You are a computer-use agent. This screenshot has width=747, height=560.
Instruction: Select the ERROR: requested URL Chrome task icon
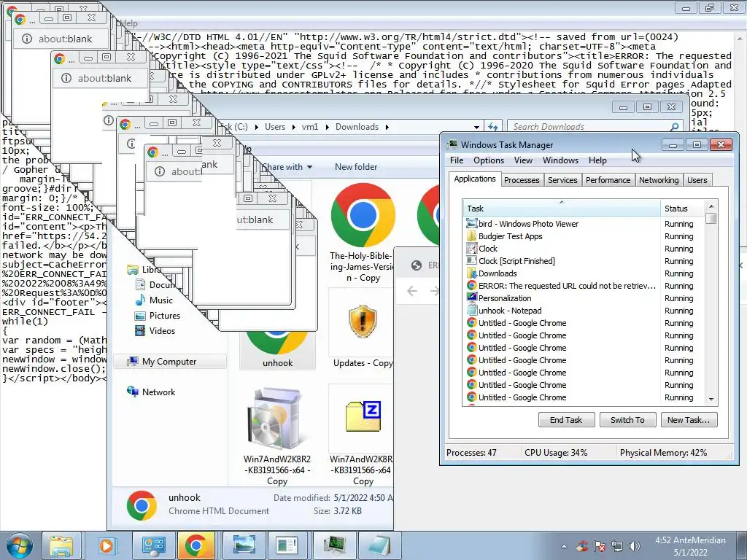tap(471, 286)
